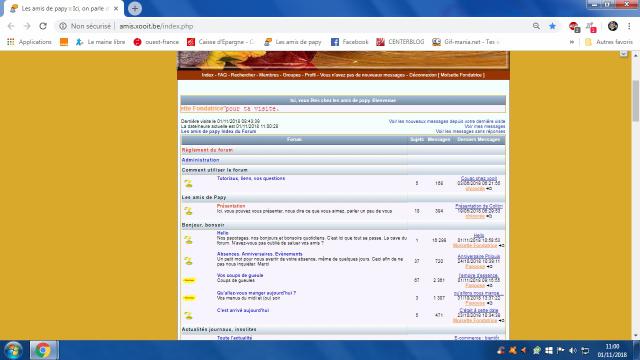Open Règlement du forum category
This screenshot has height=360, width=640.
(x=207, y=150)
